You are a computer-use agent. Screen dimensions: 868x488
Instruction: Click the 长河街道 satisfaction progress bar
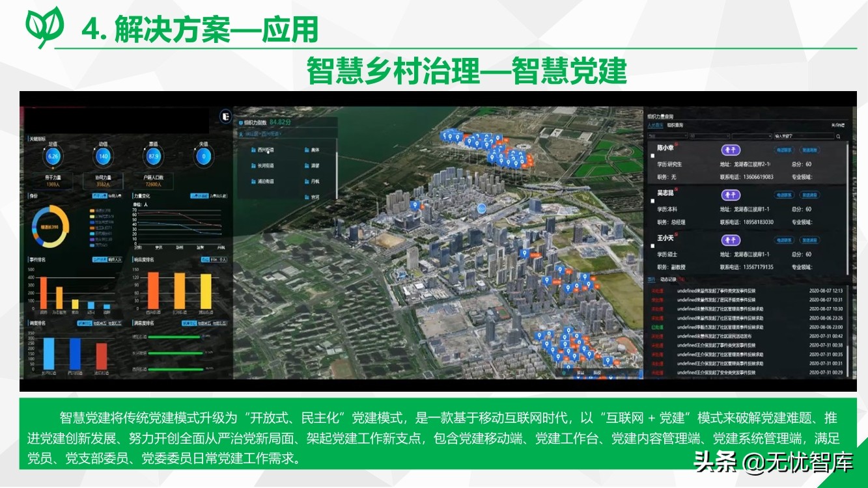pos(175,353)
